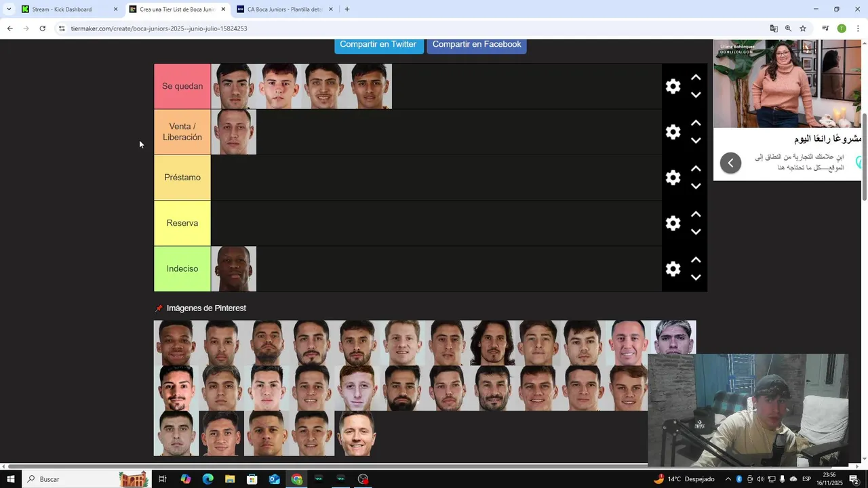
Task: Open the notification center icon
Action: tap(854, 479)
